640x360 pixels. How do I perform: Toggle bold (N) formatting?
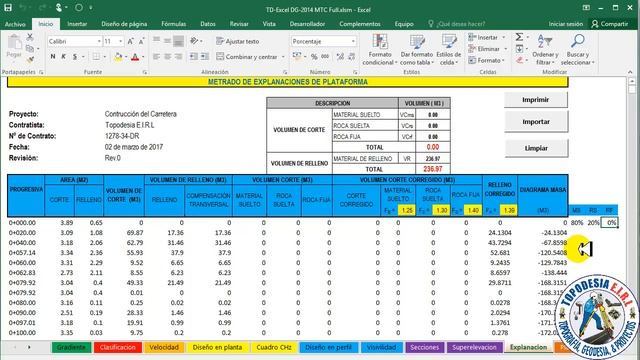(x=53, y=57)
